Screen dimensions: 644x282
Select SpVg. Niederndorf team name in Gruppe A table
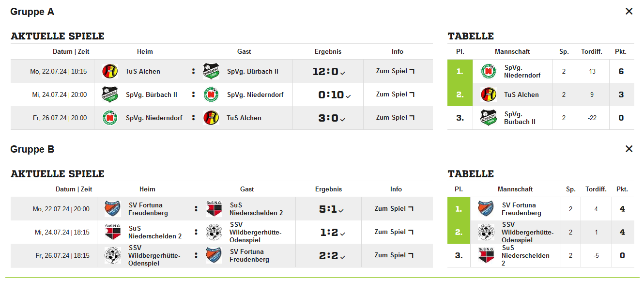click(522, 71)
